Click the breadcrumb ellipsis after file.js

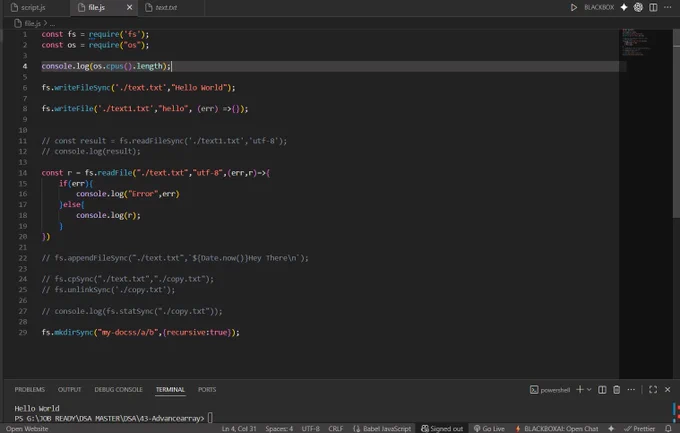tap(52, 24)
